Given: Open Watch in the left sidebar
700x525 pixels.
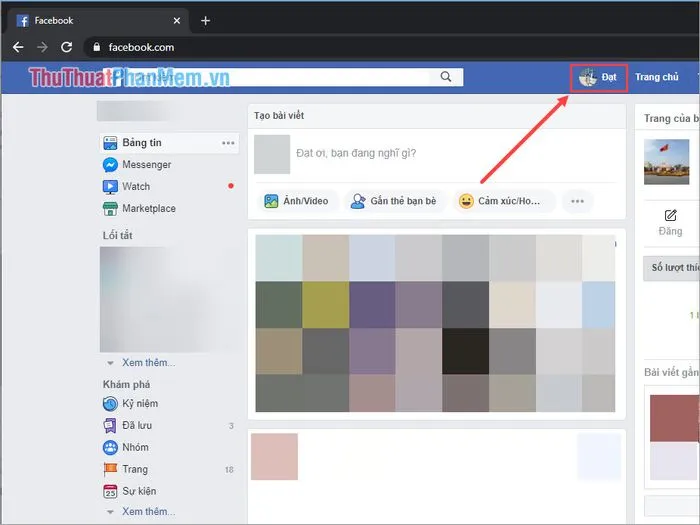Looking at the screenshot, I should 136,186.
